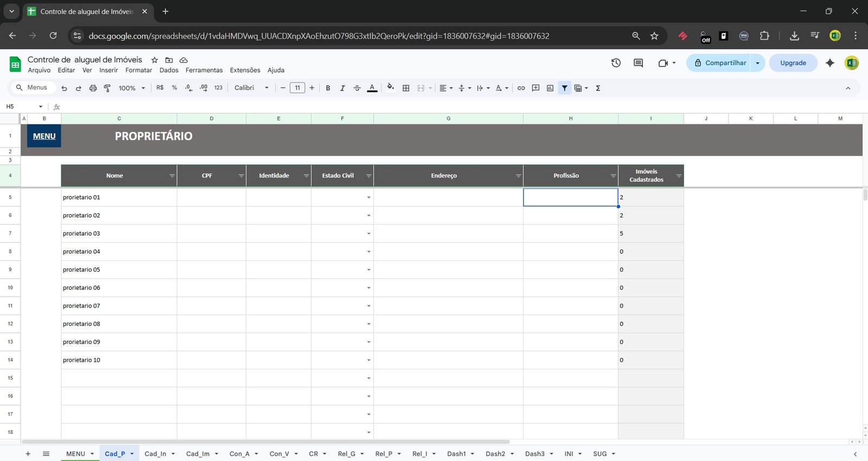
Task: Open version history clock icon
Action: coord(616,63)
